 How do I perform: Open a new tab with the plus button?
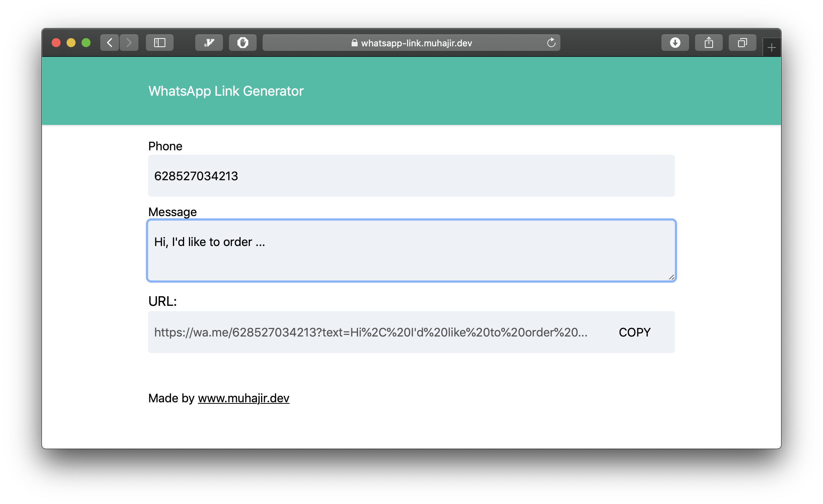(771, 47)
